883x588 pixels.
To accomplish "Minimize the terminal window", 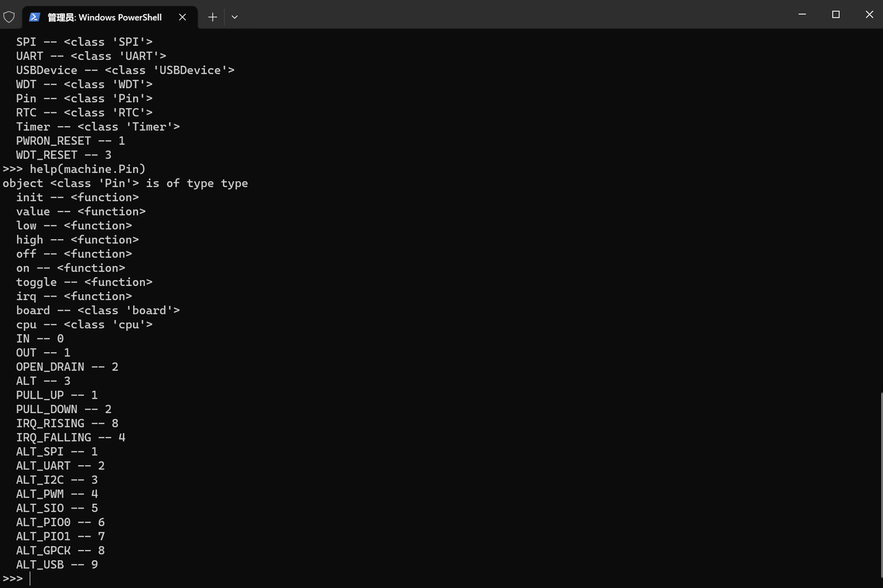I will (802, 14).
